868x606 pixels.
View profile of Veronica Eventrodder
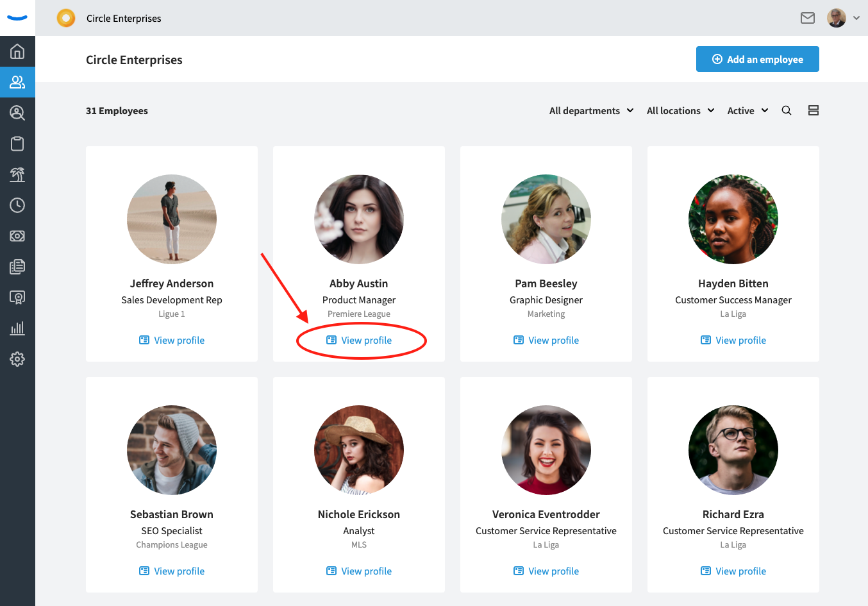click(546, 571)
